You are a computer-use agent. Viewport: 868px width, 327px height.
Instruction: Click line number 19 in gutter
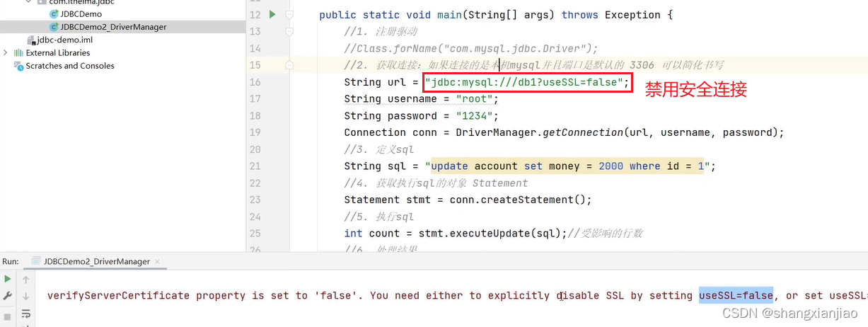[x=255, y=132]
